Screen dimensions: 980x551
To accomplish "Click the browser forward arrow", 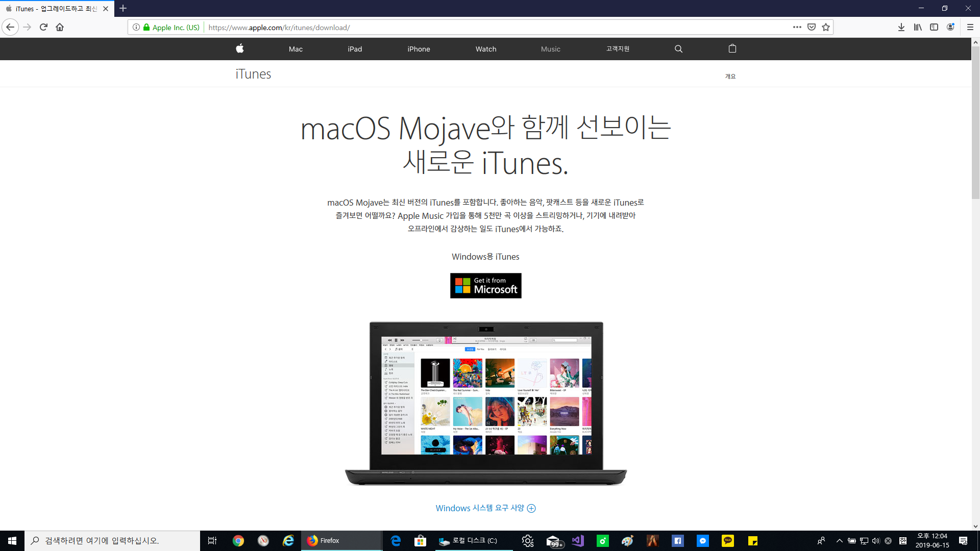I will (28, 27).
